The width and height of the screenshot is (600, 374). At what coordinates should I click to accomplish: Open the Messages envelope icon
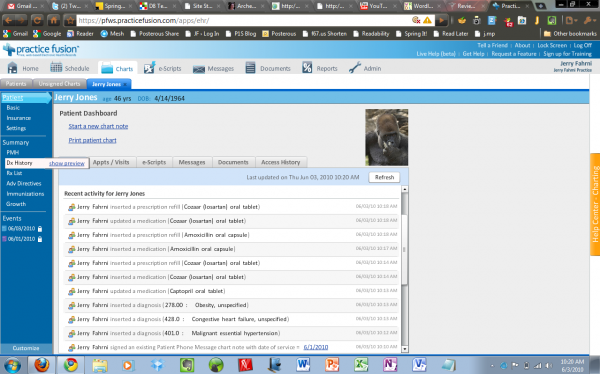point(199,69)
